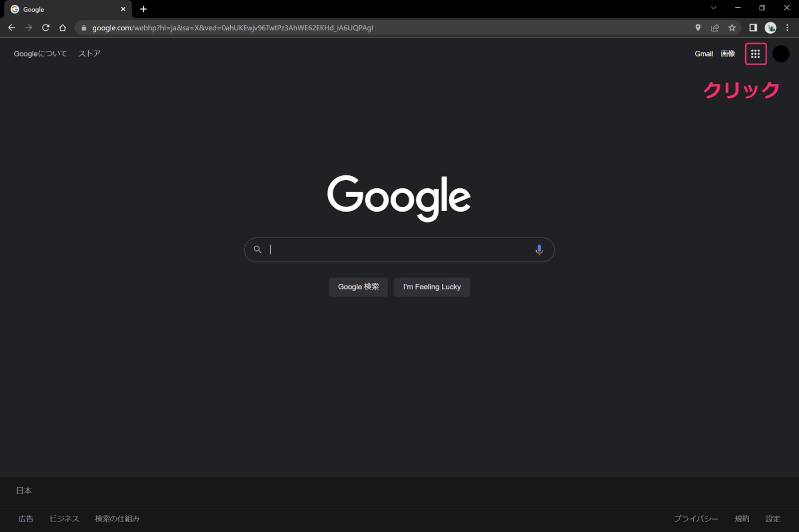Open the 設定 footer menu
This screenshot has height=532, width=799.
click(773, 519)
